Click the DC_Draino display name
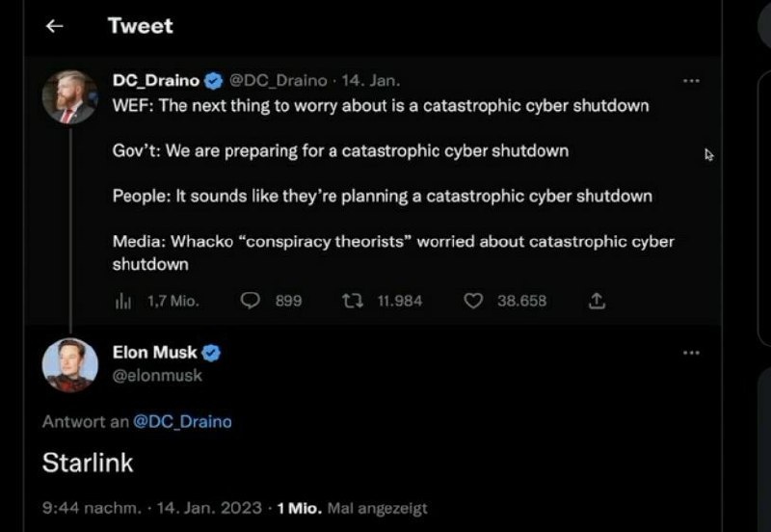 [x=157, y=81]
